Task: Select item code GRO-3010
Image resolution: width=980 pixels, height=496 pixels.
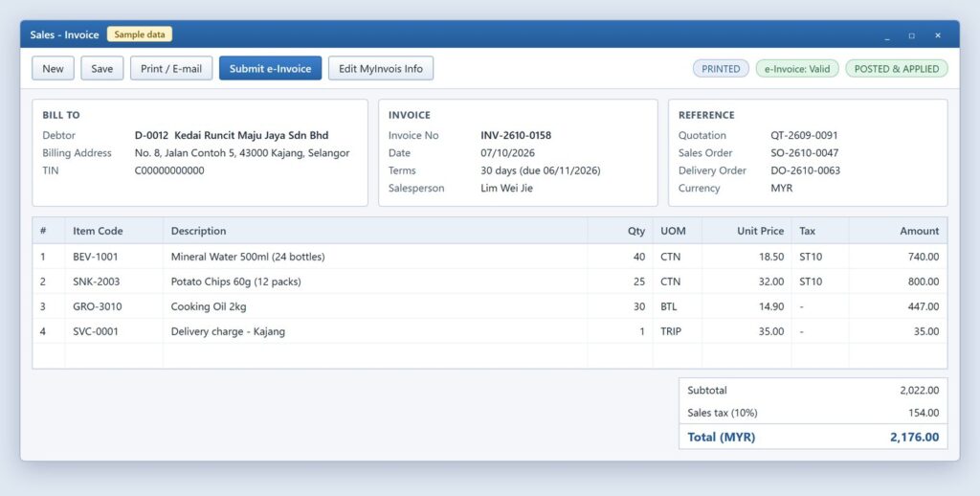Action: [97, 306]
